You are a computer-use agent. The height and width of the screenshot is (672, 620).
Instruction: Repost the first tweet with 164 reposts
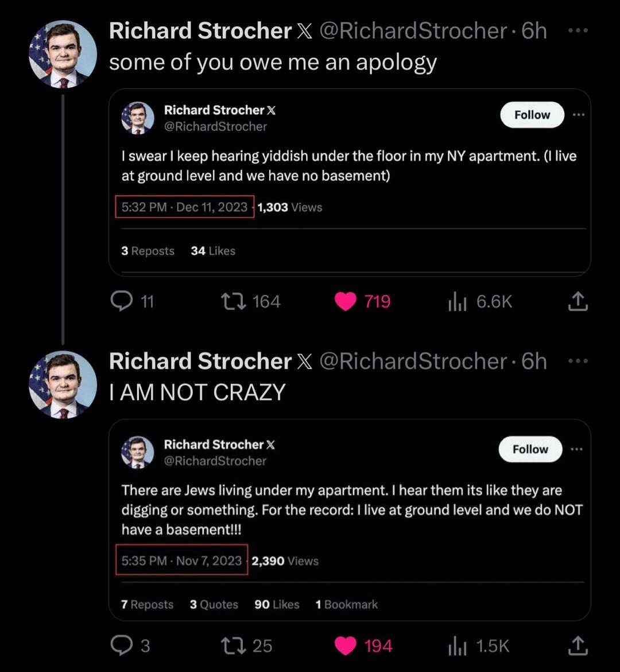233,301
